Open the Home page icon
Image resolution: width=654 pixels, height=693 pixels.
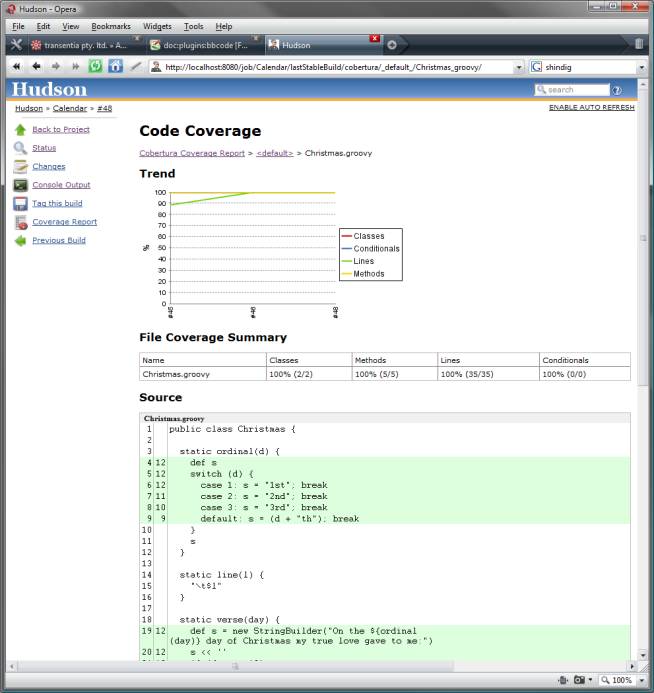point(115,66)
